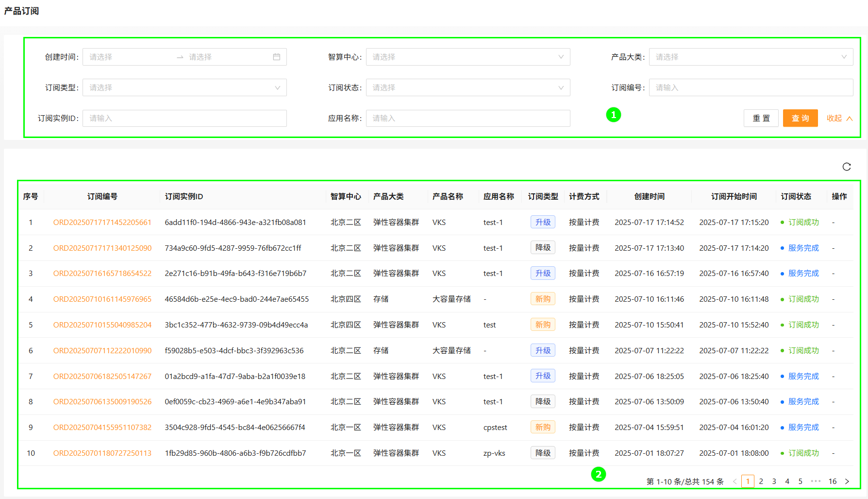Click the 订阅实例ID column header
This screenshot has height=499, width=868.
coord(184,196)
